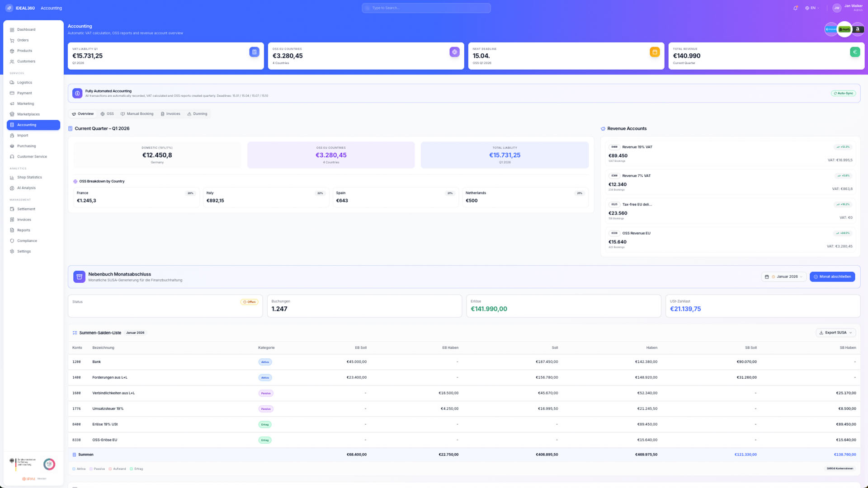Click account 1200 Bank row
Screen dimensions: 868x488
click(x=464, y=362)
